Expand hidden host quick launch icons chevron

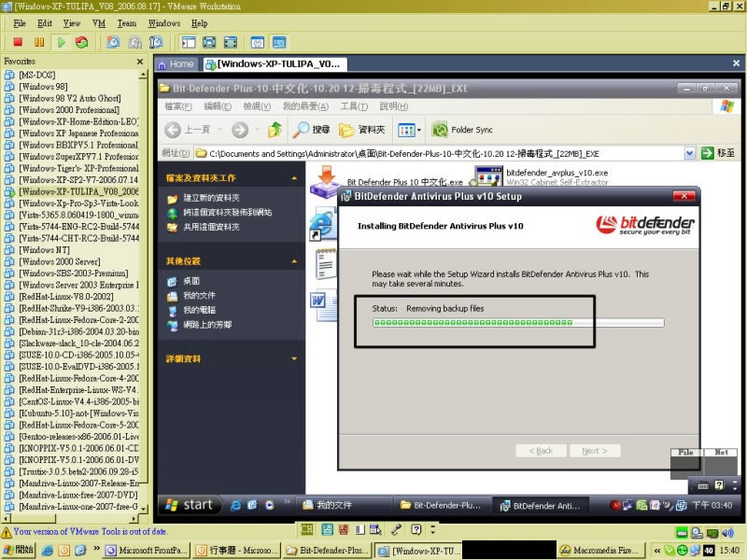click(96, 548)
